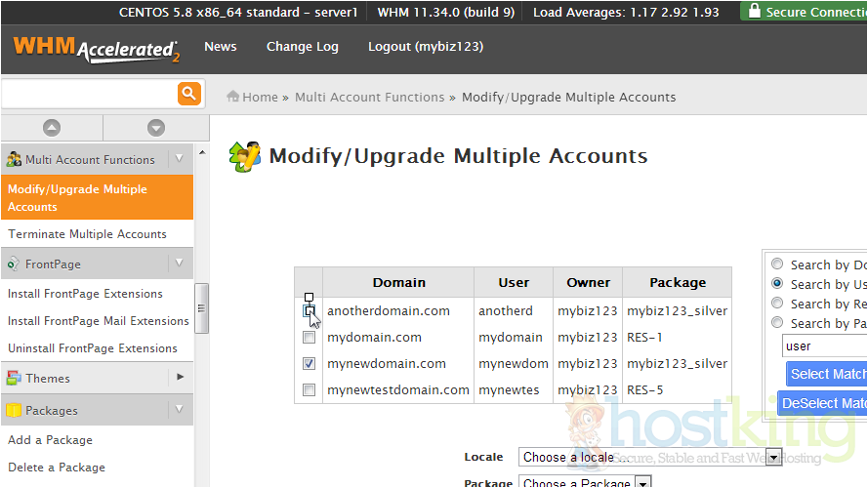Click the Themes section icon
This screenshot has width=868, height=488.
click(14, 378)
